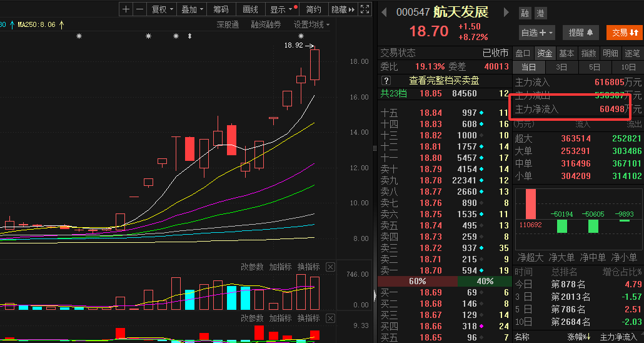Close the volume indicator panel
Screen dimensions: 644x343
[330, 267]
